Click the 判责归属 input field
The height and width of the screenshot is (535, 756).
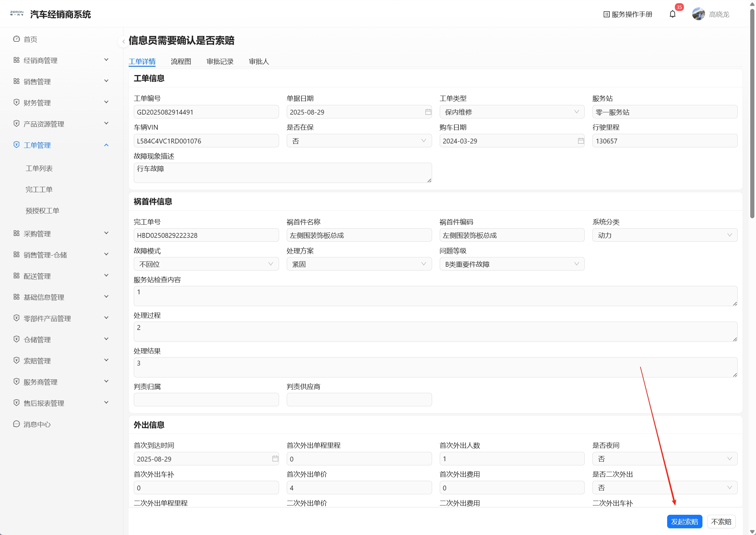point(206,400)
